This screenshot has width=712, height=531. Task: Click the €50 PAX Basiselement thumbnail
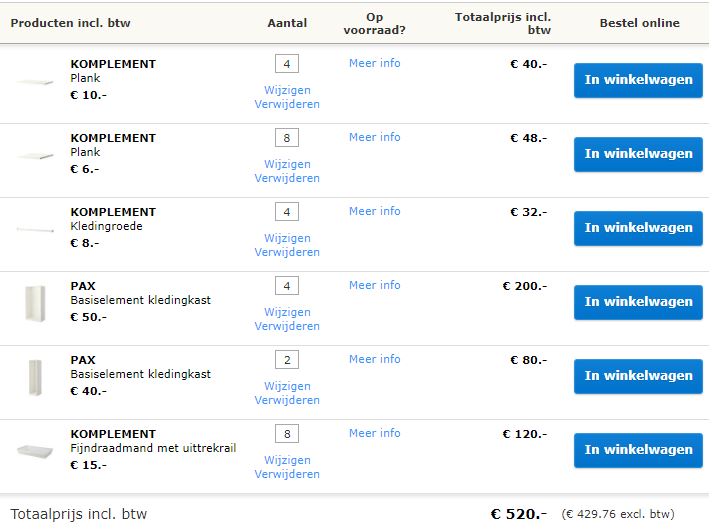pyautogui.click(x=34, y=302)
